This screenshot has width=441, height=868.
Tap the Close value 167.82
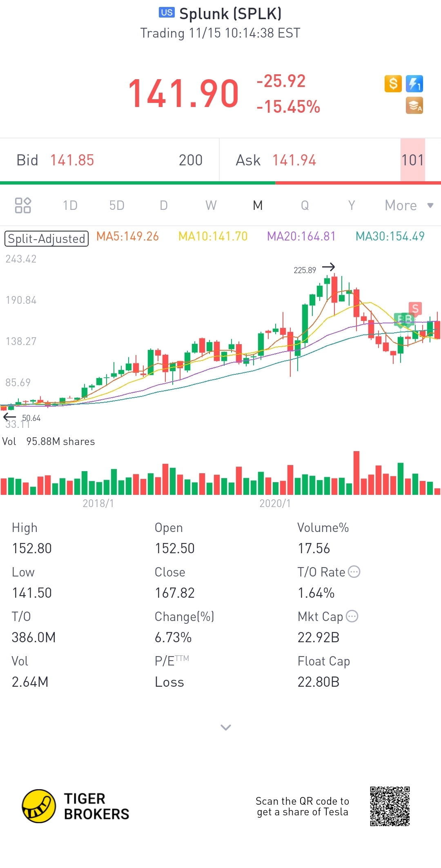[x=175, y=593]
